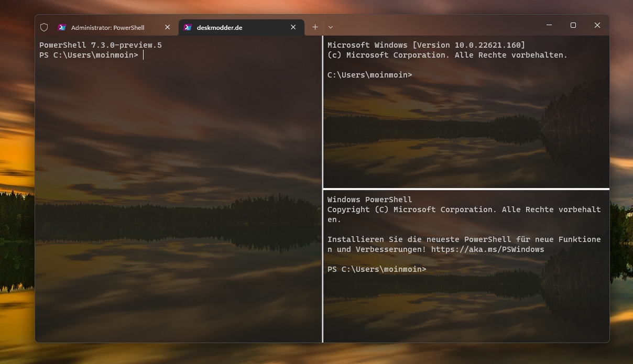This screenshot has width=633, height=364.
Task: Select the deskmodder.de tab
Action: (x=241, y=27)
